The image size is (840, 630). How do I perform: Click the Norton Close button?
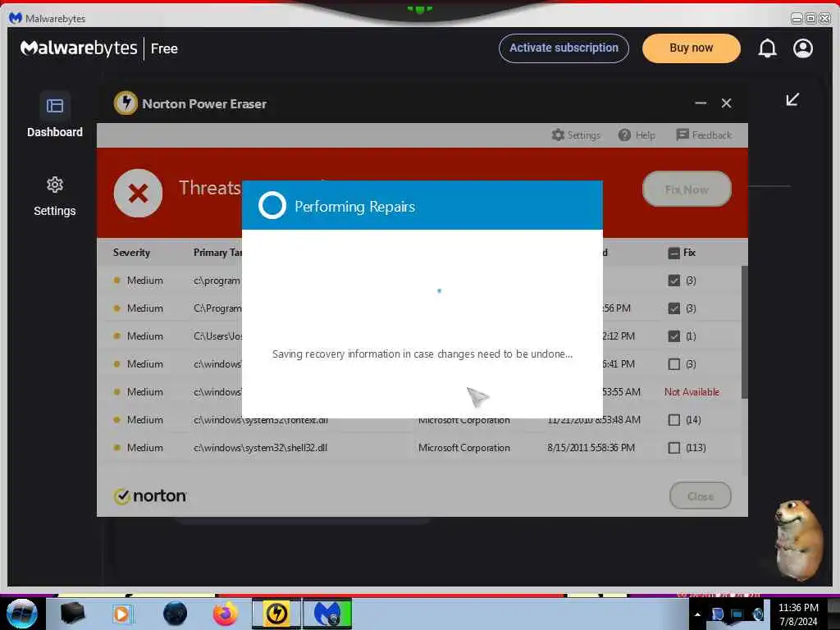pos(701,496)
